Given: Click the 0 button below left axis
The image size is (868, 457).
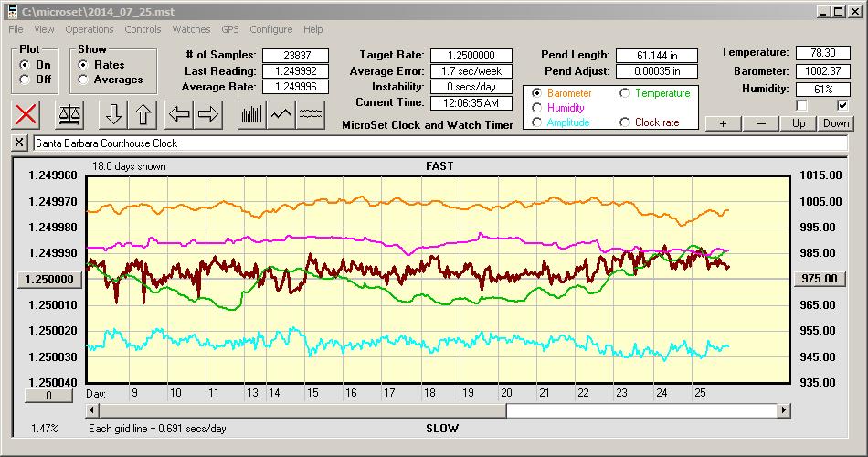Looking at the screenshot, I should pyautogui.click(x=48, y=396).
